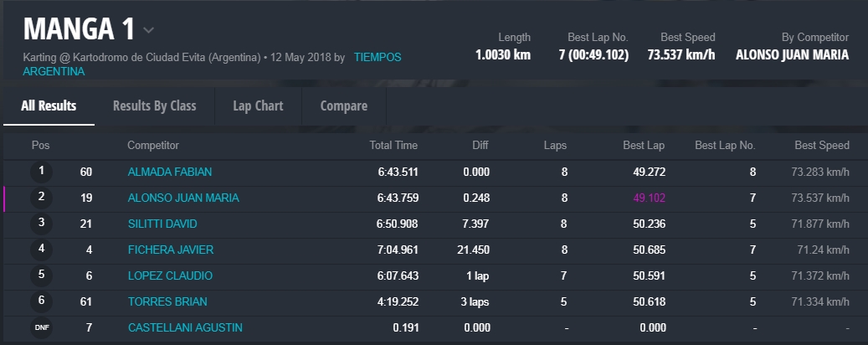Image resolution: width=868 pixels, height=345 pixels.
Task: Click the position 2 badge icon
Action: click(41, 198)
